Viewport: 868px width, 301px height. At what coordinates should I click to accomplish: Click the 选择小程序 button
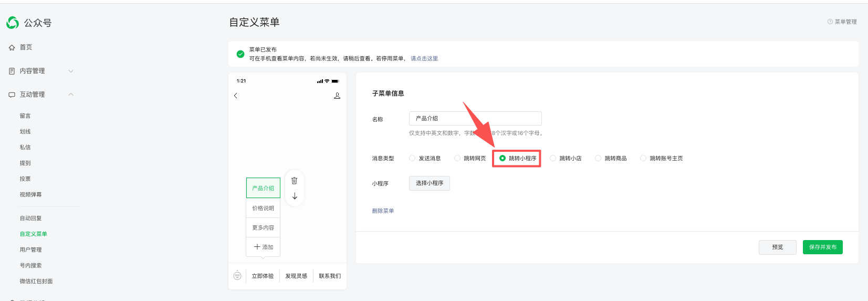click(x=429, y=183)
